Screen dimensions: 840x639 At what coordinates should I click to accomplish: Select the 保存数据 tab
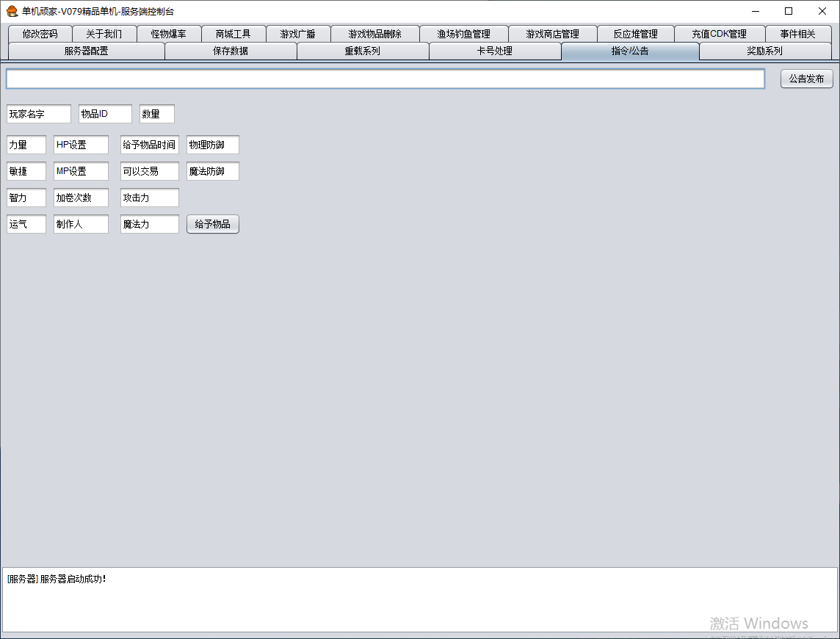pyautogui.click(x=231, y=51)
